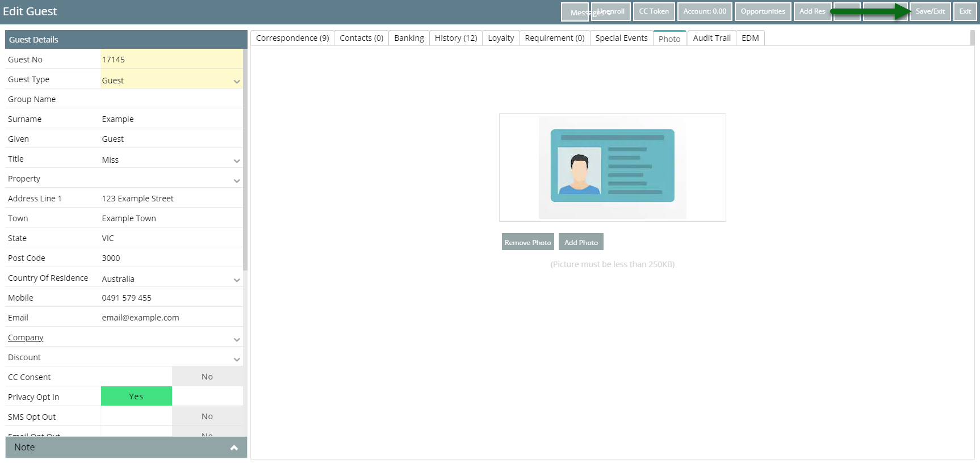980x464 pixels.
Task: Click the Edit Guest page title
Action: point(30,11)
